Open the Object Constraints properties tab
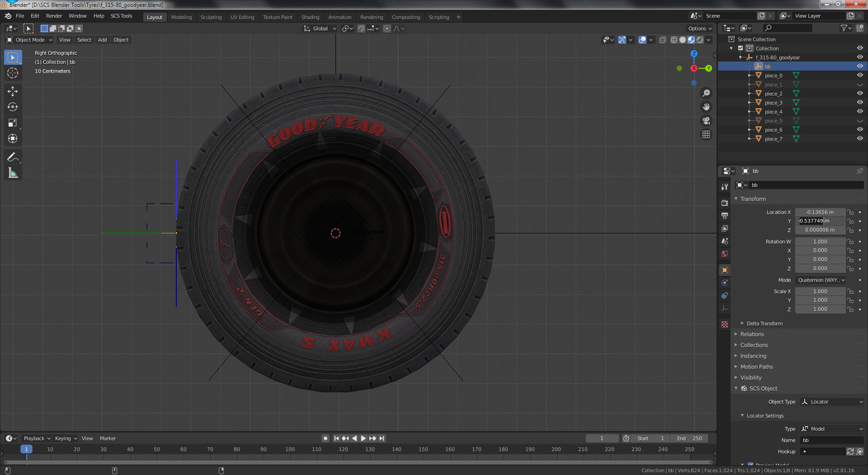868x475 pixels. coord(725,295)
